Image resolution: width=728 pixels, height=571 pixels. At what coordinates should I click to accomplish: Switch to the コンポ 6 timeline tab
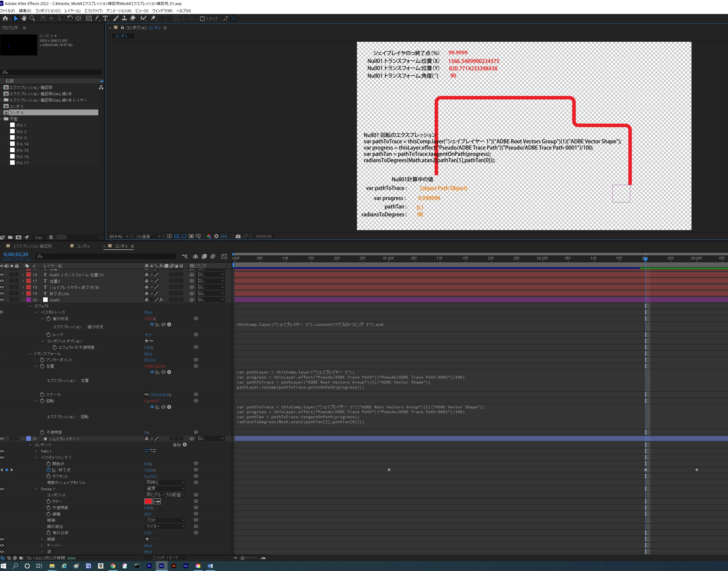pos(83,246)
